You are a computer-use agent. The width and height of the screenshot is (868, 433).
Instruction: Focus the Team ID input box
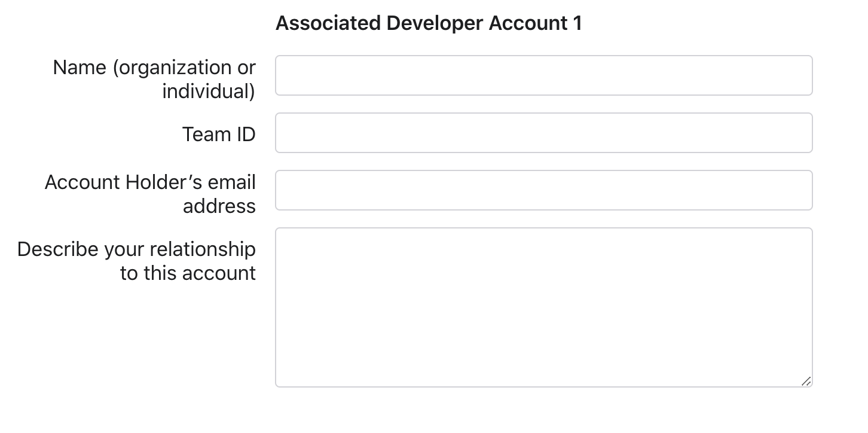click(544, 133)
